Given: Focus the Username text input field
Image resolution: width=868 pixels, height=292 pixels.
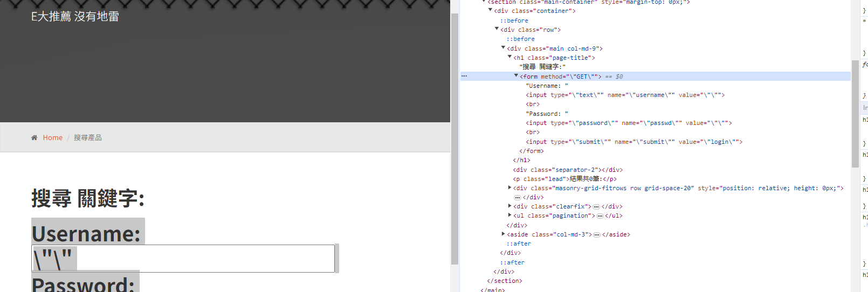Looking at the screenshot, I should point(183,259).
